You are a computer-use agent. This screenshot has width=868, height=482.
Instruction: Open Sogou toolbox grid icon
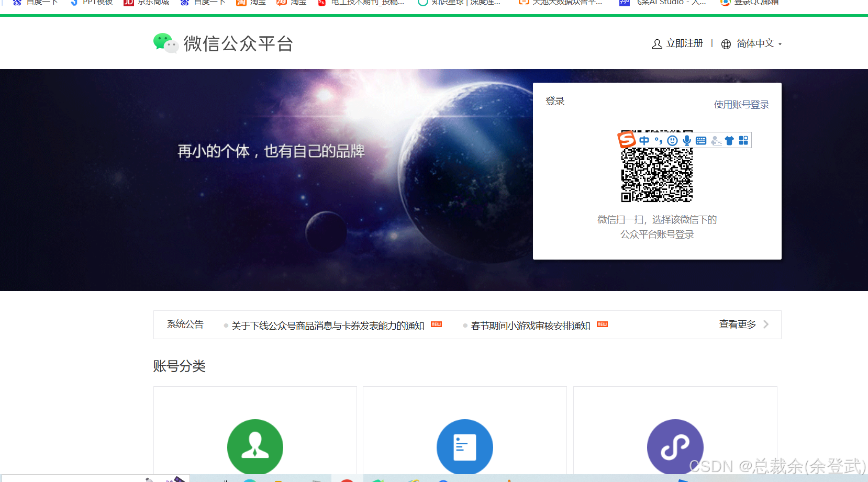[x=743, y=140]
